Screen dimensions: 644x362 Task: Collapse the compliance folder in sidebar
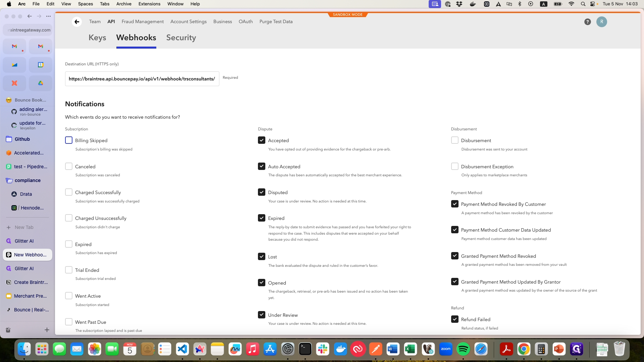[x=28, y=180]
